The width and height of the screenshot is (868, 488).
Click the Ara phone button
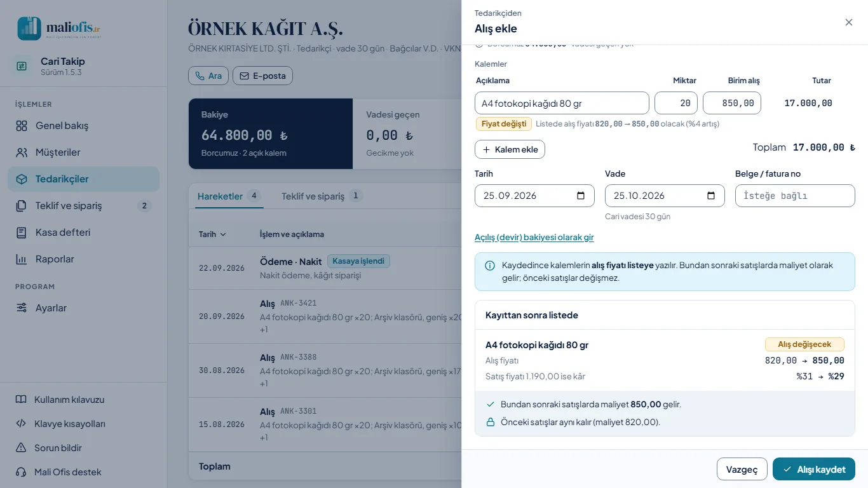[208, 76]
